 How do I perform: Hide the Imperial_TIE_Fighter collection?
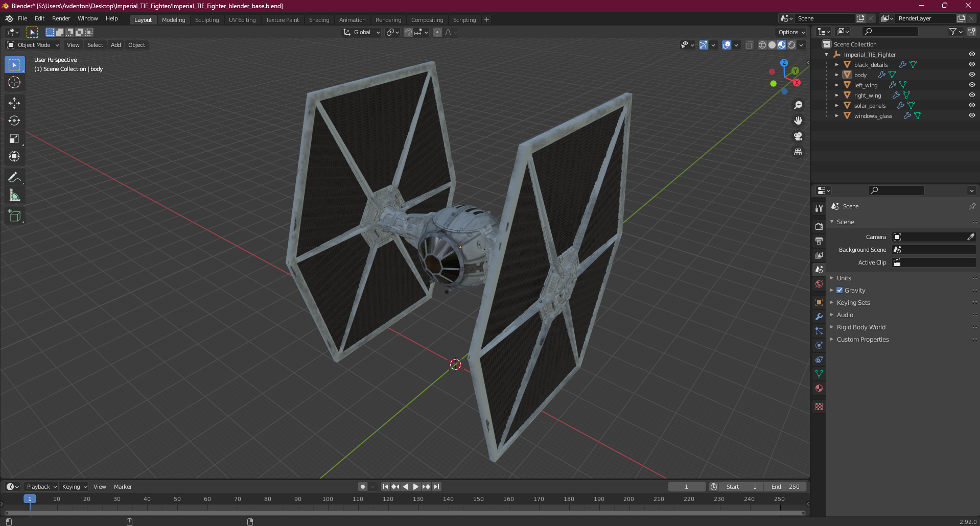[971, 54]
